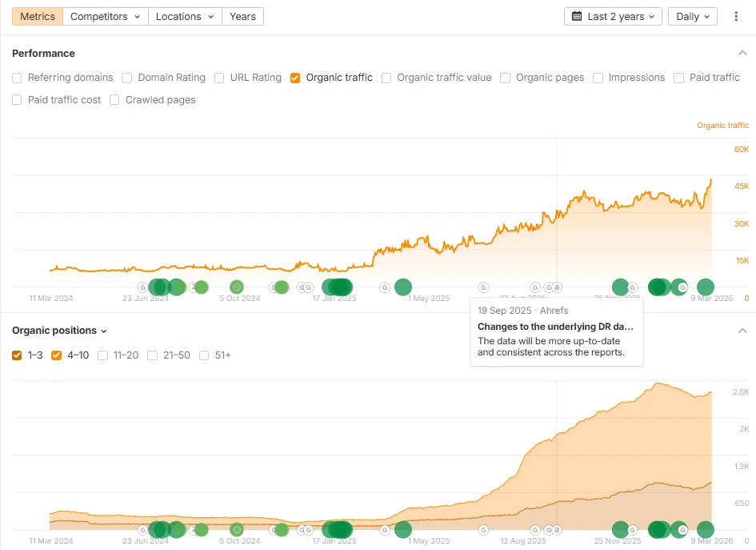This screenshot has height=550, width=756.
Task: Click the large green marker at 9 Mar 2026 on the Performance chart
Action: coord(705,287)
